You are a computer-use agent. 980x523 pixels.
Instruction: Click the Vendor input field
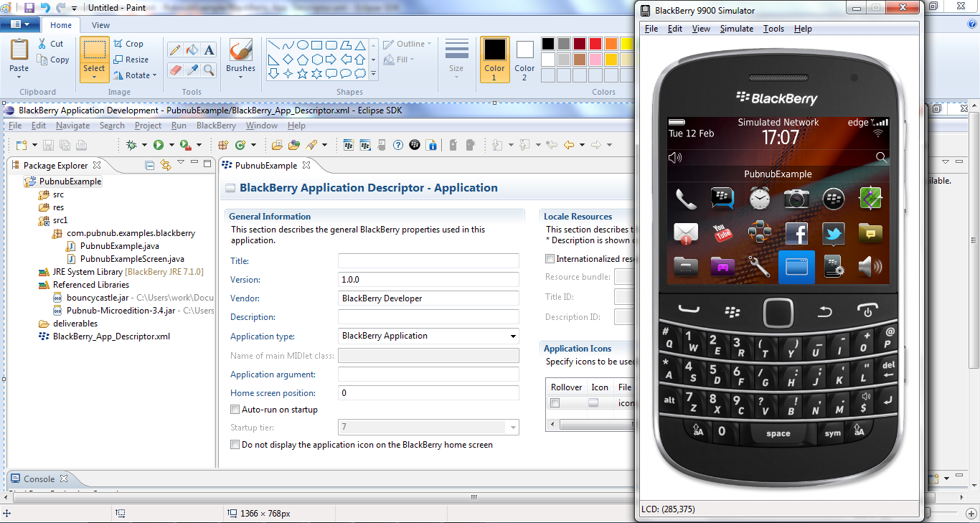428,298
